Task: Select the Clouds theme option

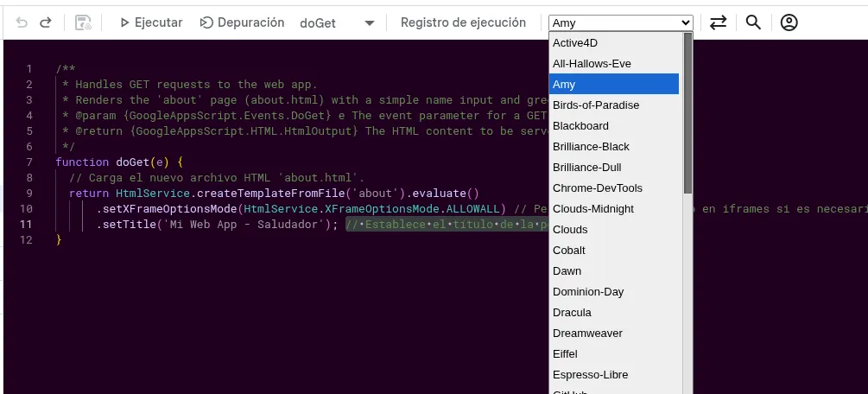Action: point(613,230)
